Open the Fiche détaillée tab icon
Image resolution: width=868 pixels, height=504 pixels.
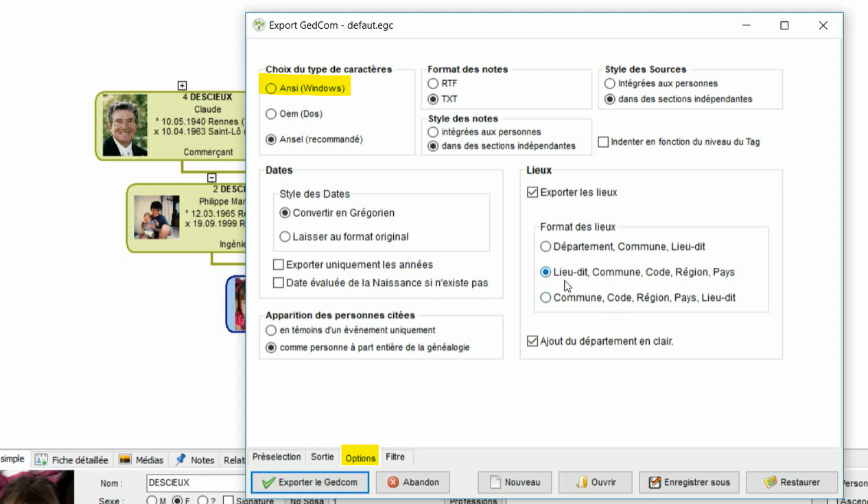pyautogui.click(x=41, y=460)
